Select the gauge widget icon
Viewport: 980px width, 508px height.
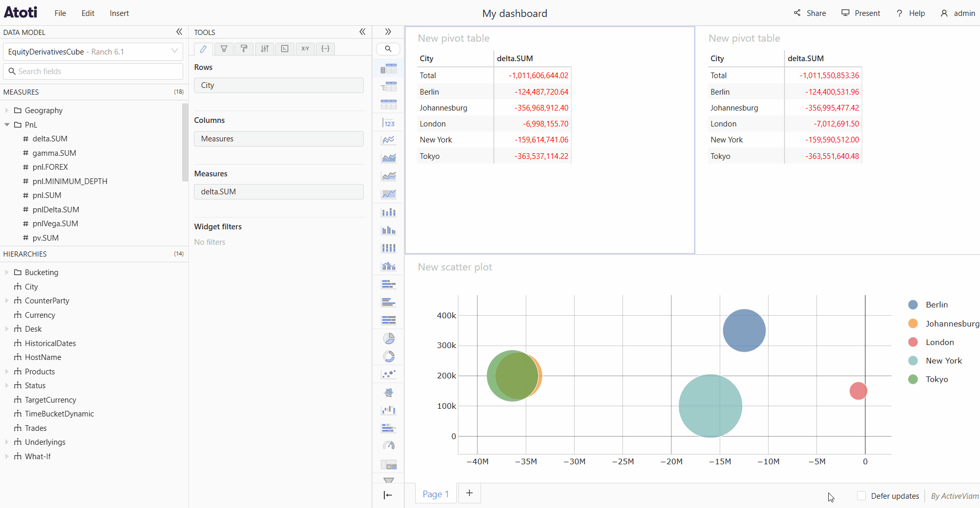(x=389, y=446)
